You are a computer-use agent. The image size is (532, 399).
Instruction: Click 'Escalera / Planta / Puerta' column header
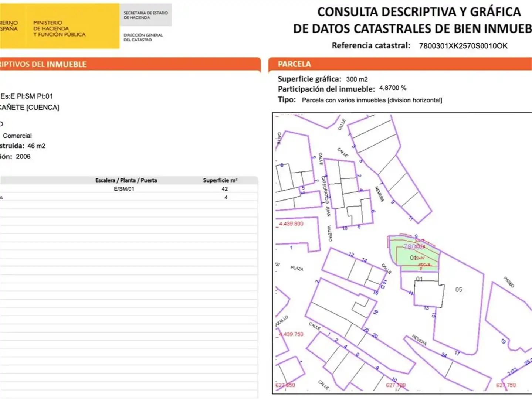pyautogui.click(x=126, y=180)
